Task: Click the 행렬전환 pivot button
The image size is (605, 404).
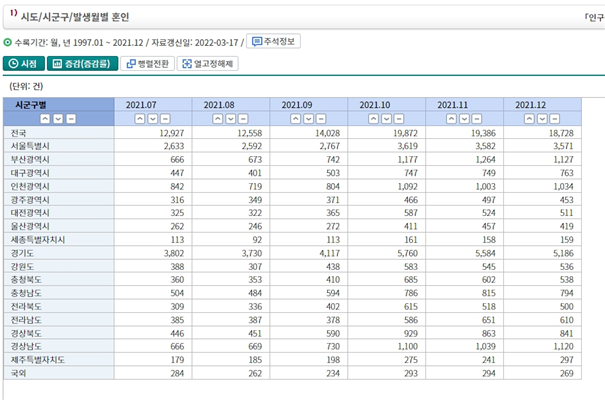Action: [148, 64]
